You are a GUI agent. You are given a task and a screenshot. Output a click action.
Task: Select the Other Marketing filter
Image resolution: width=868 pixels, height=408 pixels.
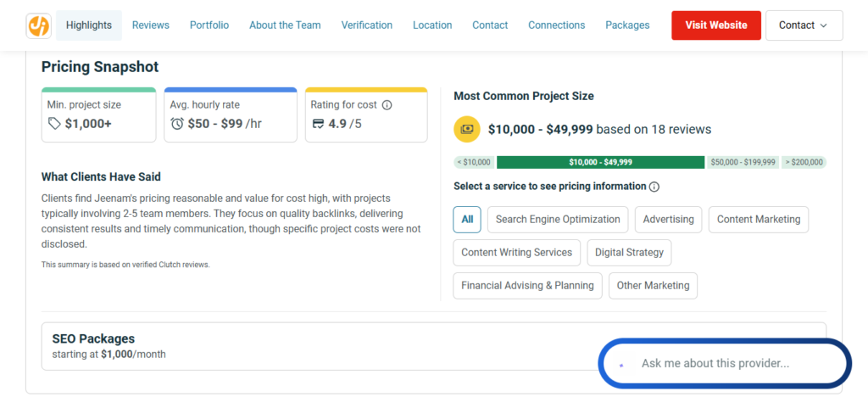coord(653,286)
